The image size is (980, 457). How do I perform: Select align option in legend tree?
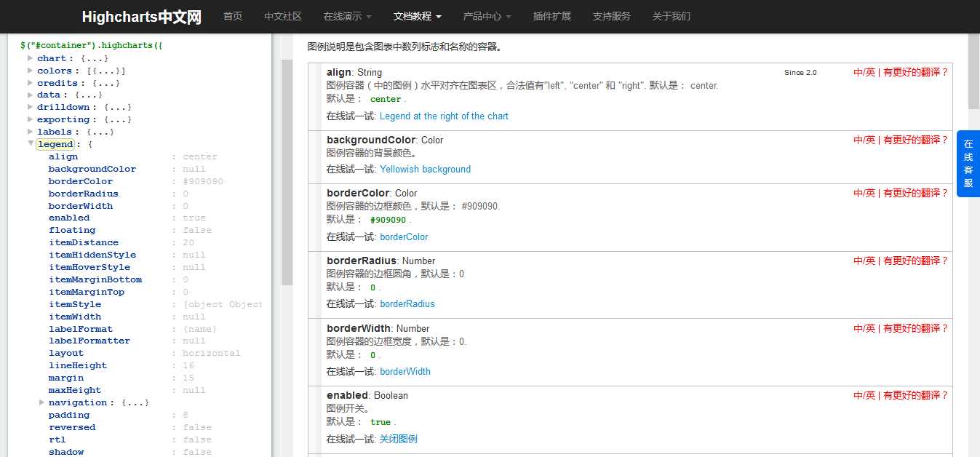click(x=63, y=156)
